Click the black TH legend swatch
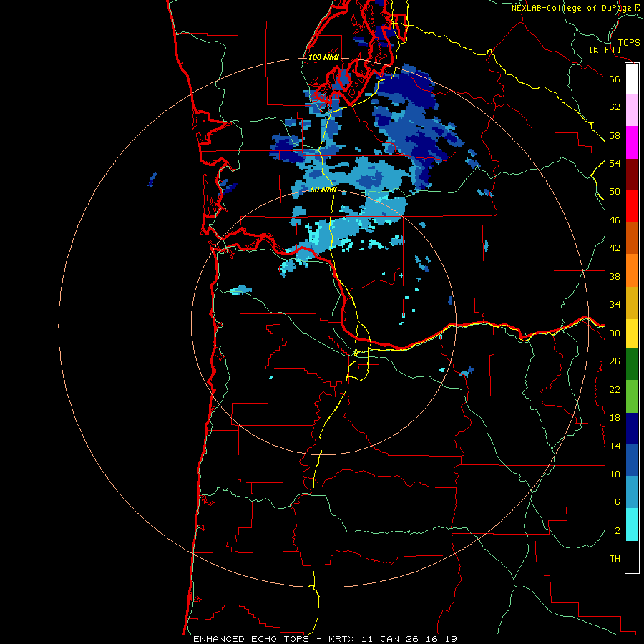This screenshot has height=644, width=644. pyautogui.click(x=632, y=557)
